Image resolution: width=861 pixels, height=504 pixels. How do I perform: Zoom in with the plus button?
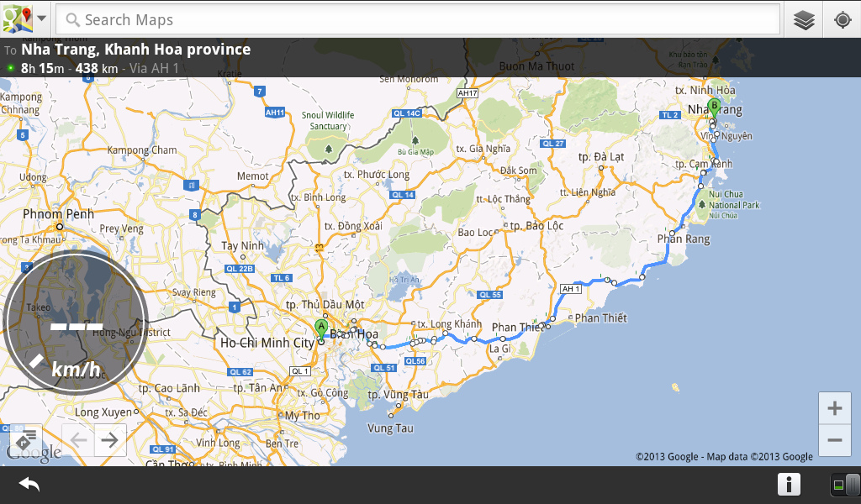pos(834,409)
